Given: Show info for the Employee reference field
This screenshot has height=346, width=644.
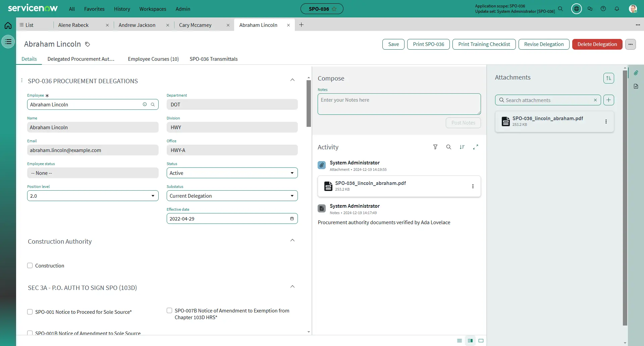Looking at the screenshot, I should point(145,104).
